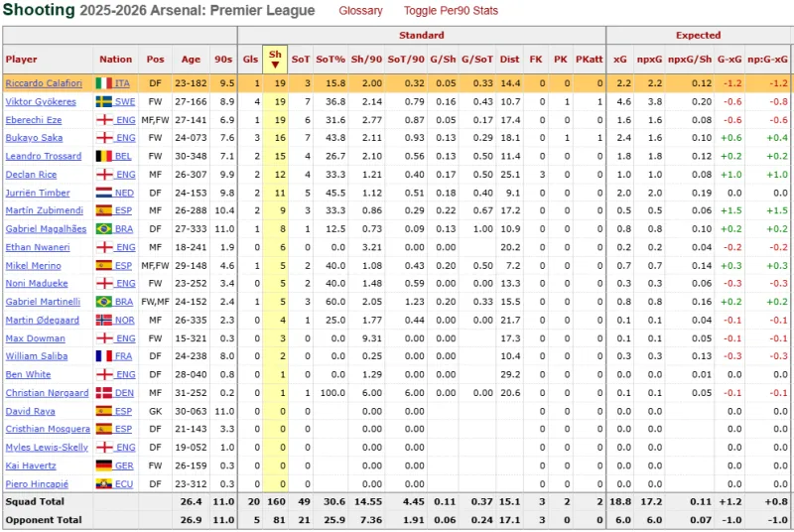Click the Italy flag beside Riccardo Calafiori

coord(104,83)
